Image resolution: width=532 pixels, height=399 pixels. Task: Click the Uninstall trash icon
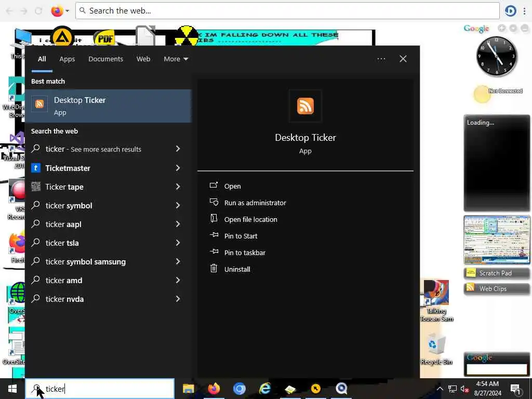coord(214,269)
